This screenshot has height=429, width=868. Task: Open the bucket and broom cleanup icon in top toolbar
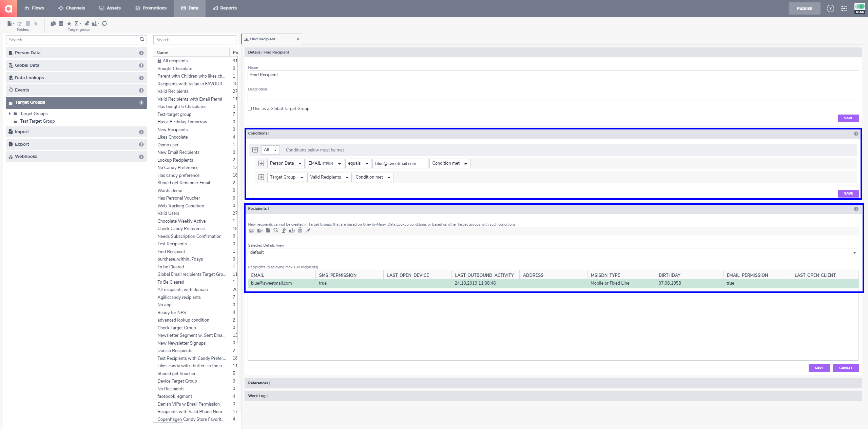pyautogui.click(x=95, y=23)
